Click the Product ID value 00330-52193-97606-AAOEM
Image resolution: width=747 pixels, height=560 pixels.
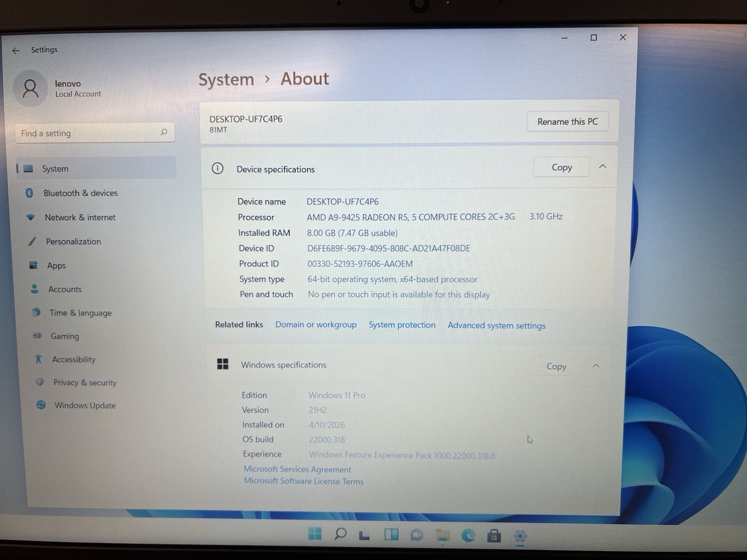point(360,264)
